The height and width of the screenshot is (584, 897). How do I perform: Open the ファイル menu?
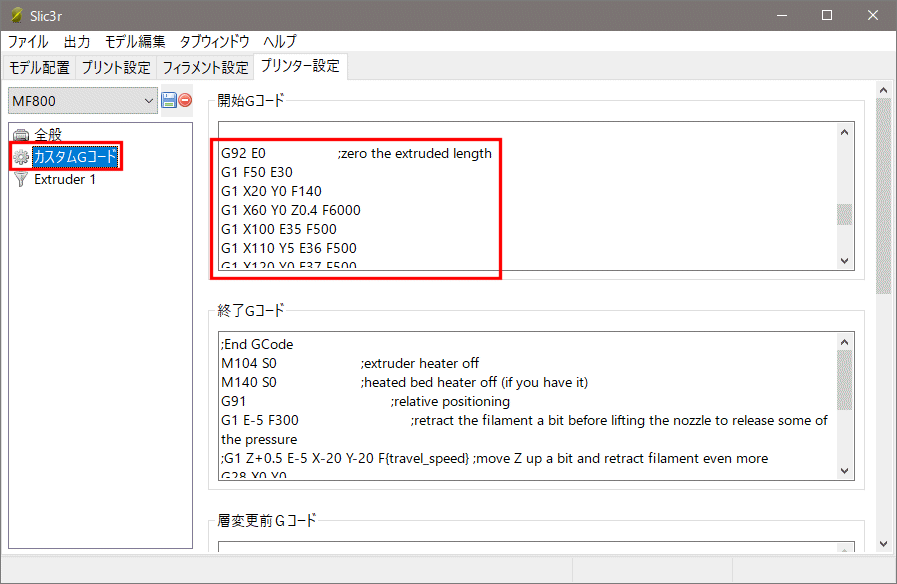28,42
